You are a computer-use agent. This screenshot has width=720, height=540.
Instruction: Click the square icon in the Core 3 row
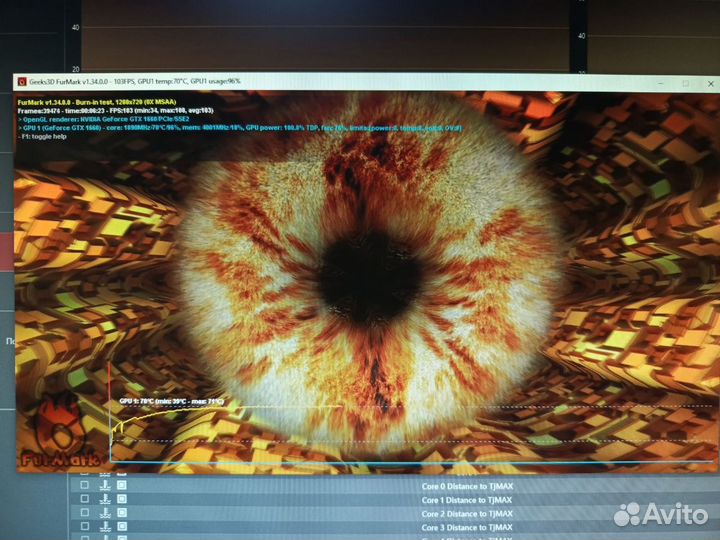tap(122, 526)
